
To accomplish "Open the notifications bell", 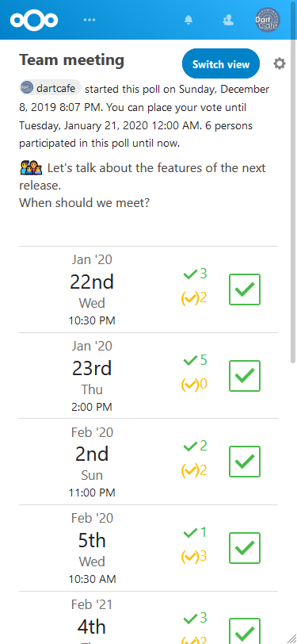I will coord(188,20).
